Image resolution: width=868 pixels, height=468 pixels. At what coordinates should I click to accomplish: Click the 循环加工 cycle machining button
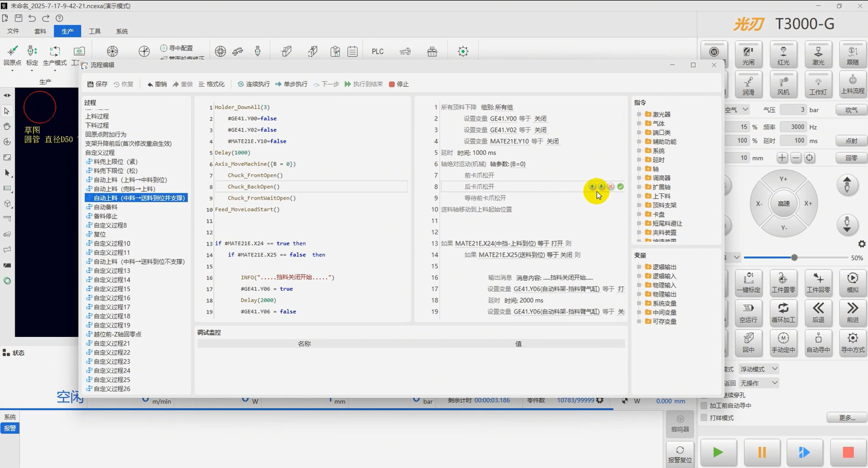point(783,312)
